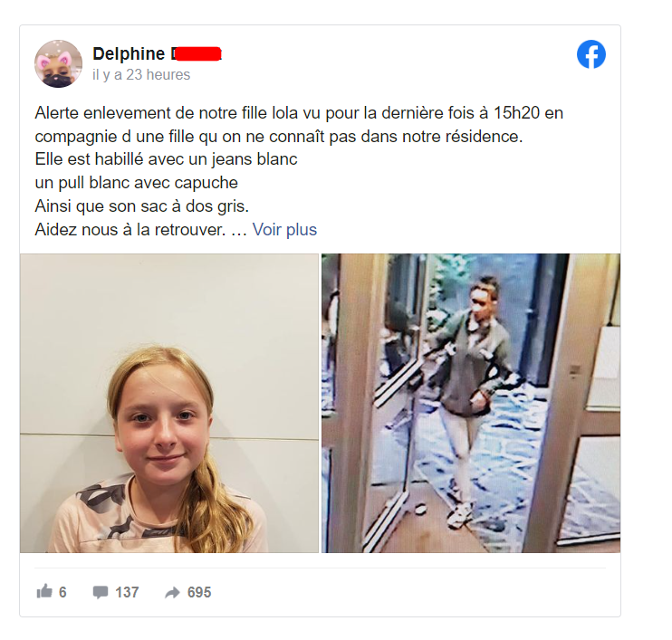Open the right surveillance camera photo
The height and width of the screenshot is (640, 672).
[x=471, y=403]
